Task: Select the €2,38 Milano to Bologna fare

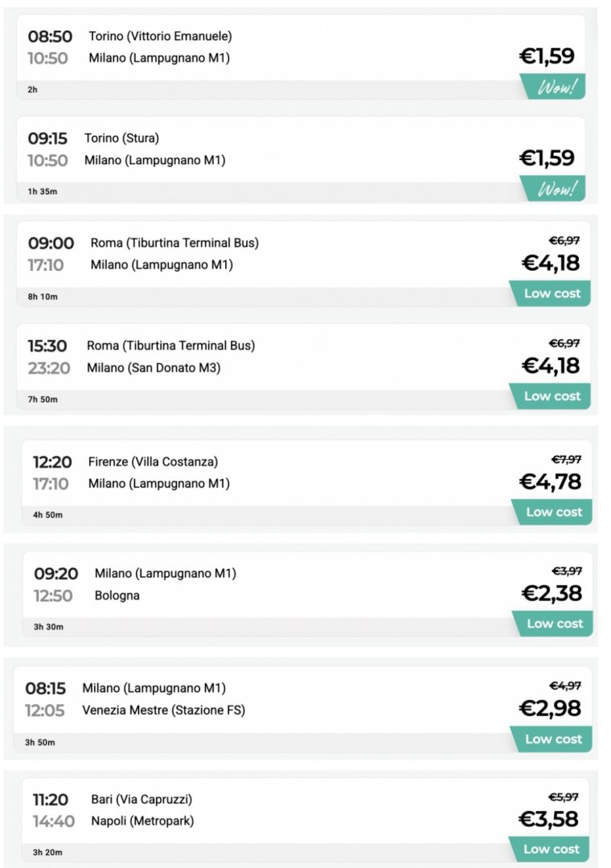Action: pyautogui.click(x=552, y=593)
